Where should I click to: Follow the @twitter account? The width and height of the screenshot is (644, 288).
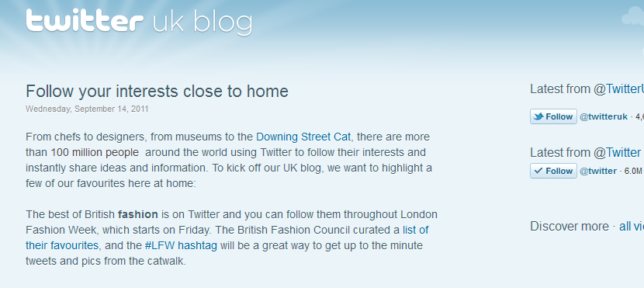[x=553, y=171]
